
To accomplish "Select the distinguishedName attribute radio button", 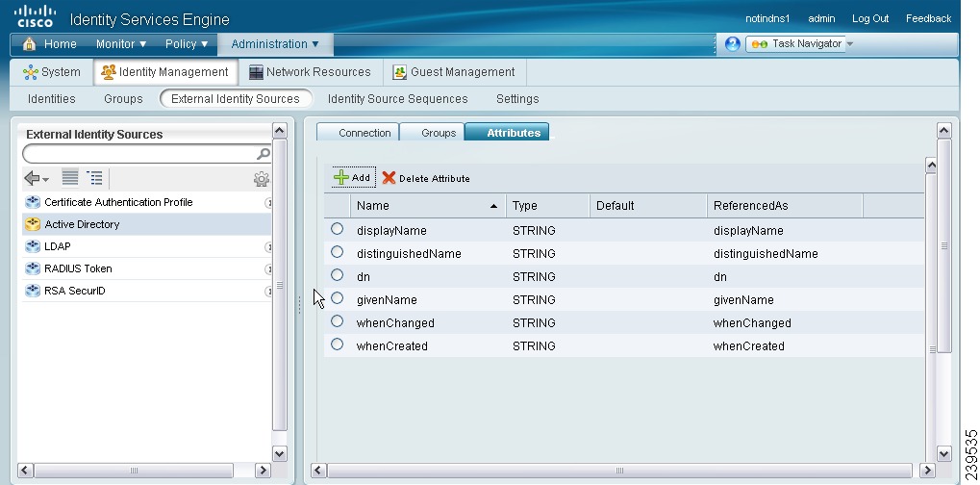I will [x=337, y=252].
